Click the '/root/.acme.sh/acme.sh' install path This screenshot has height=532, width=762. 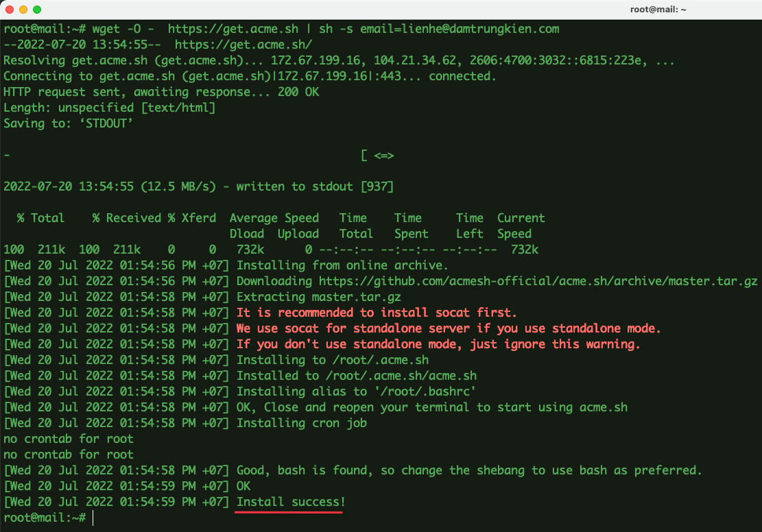coord(401,376)
